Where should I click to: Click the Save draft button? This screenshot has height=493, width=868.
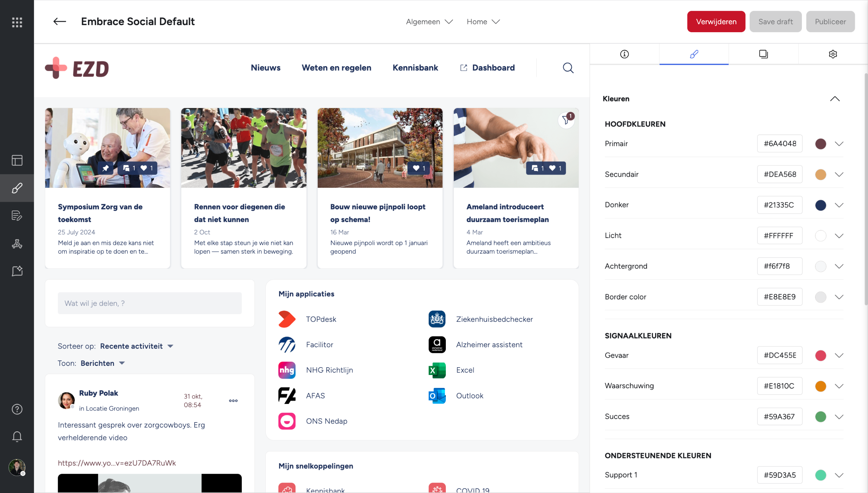[x=775, y=22]
